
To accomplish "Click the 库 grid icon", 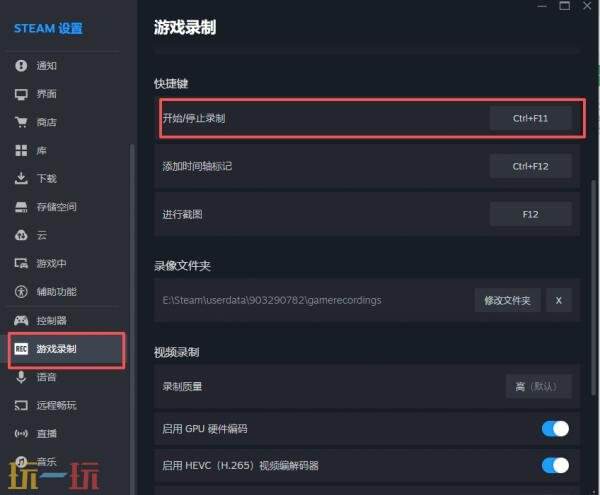I will tap(21, 150).
